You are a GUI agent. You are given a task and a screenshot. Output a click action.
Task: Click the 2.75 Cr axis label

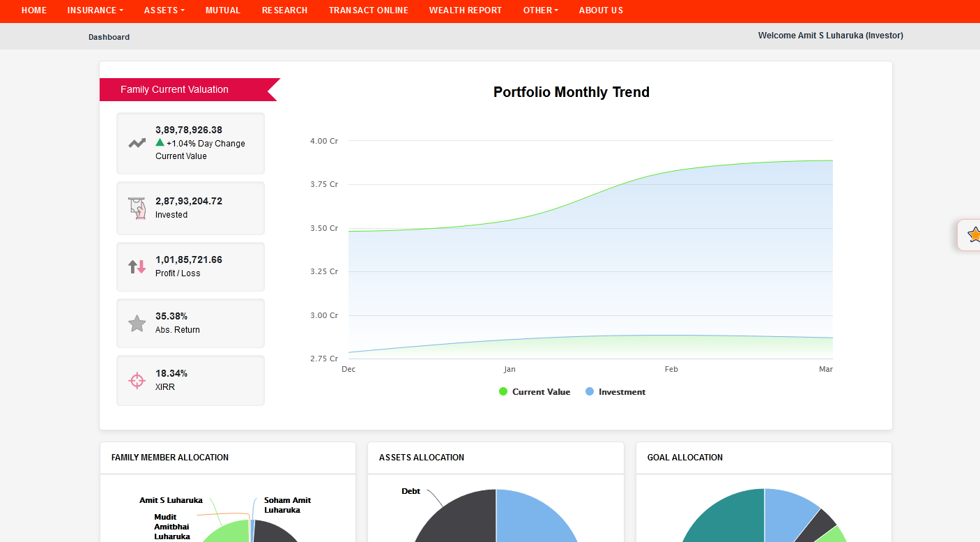point(324,359)
